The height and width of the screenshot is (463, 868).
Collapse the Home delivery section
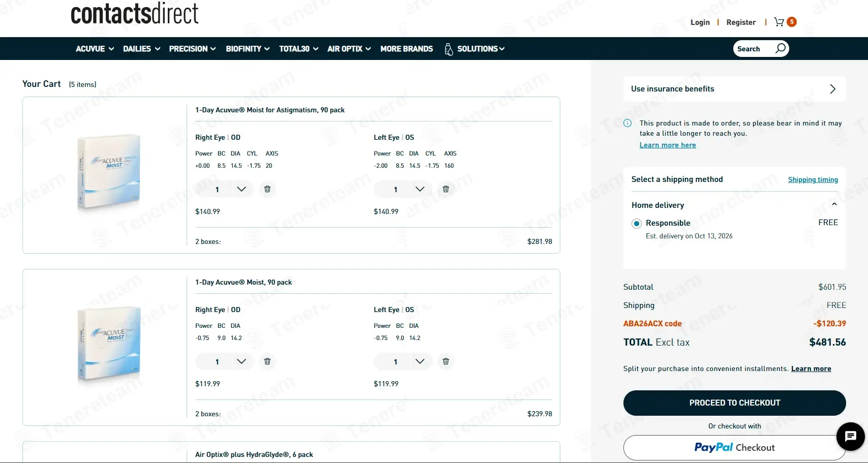834,204
